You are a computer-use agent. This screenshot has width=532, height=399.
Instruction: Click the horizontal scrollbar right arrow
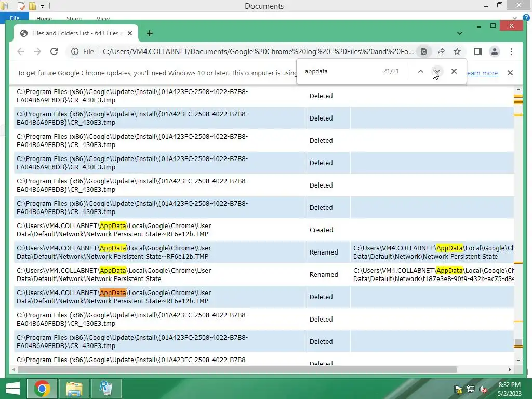[x=509, y=369]
